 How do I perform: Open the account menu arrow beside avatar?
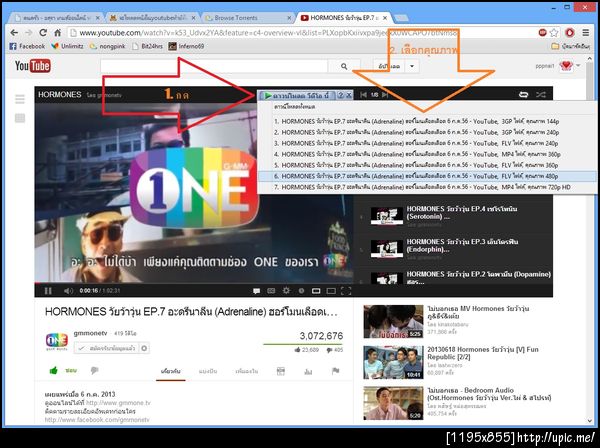pyautogui.click(x=578, y=66)
